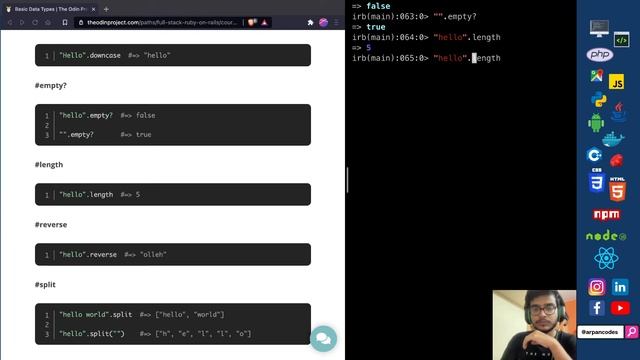
Task: Click the #split heading
Action: 45,284
